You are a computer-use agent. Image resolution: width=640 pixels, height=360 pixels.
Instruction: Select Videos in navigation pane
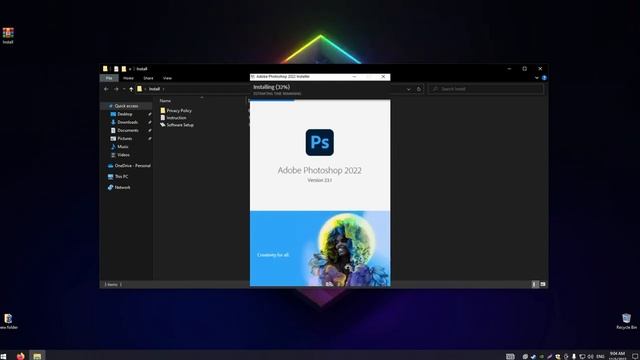[120, 155]
